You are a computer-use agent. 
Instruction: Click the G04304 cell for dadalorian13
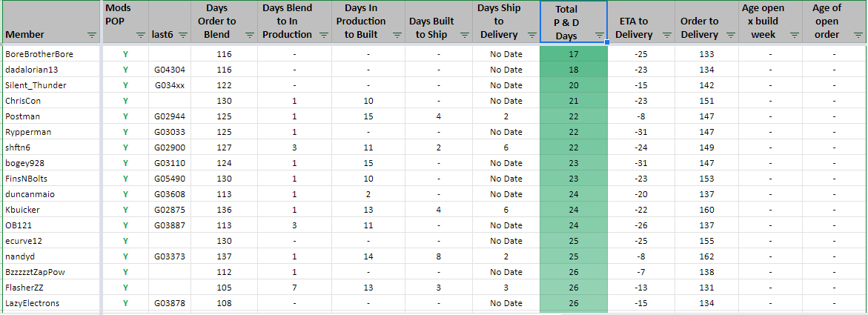(170, 70)
